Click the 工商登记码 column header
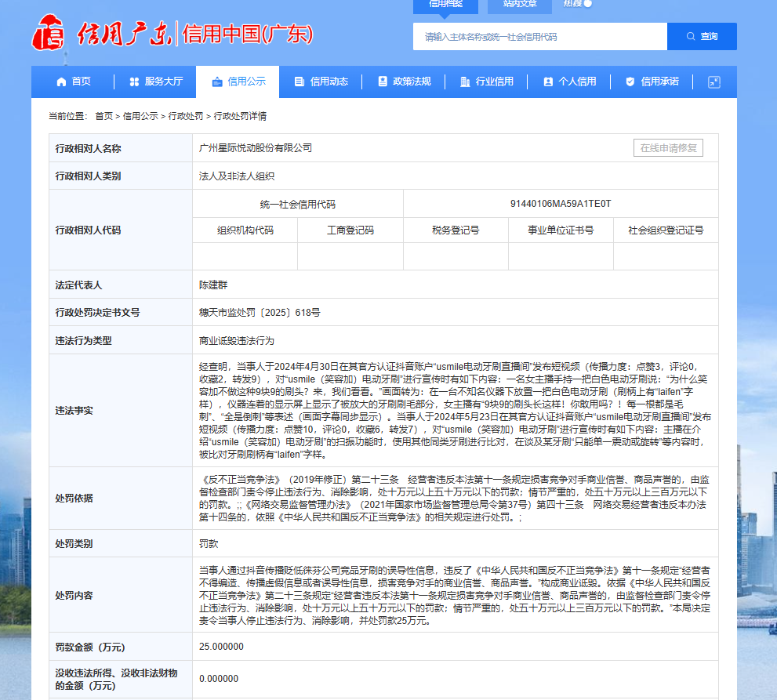 [350, 230]
